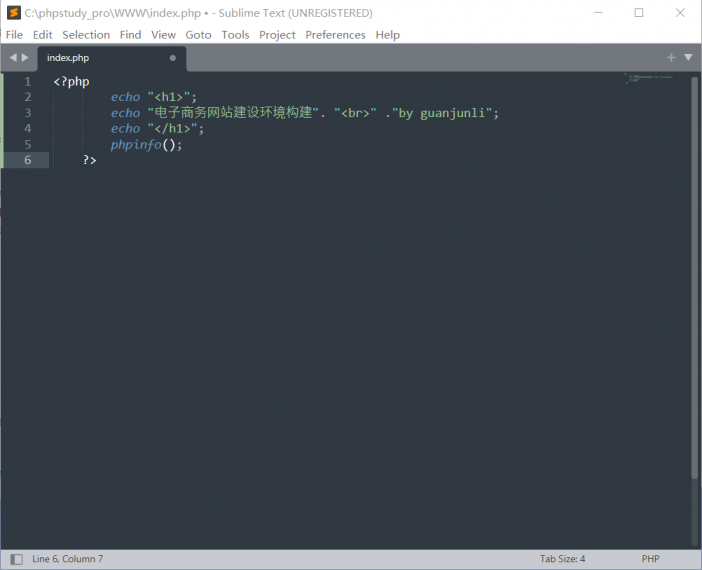Open the Project menu
The image size is (702, 570).
[x=277, y=34]
